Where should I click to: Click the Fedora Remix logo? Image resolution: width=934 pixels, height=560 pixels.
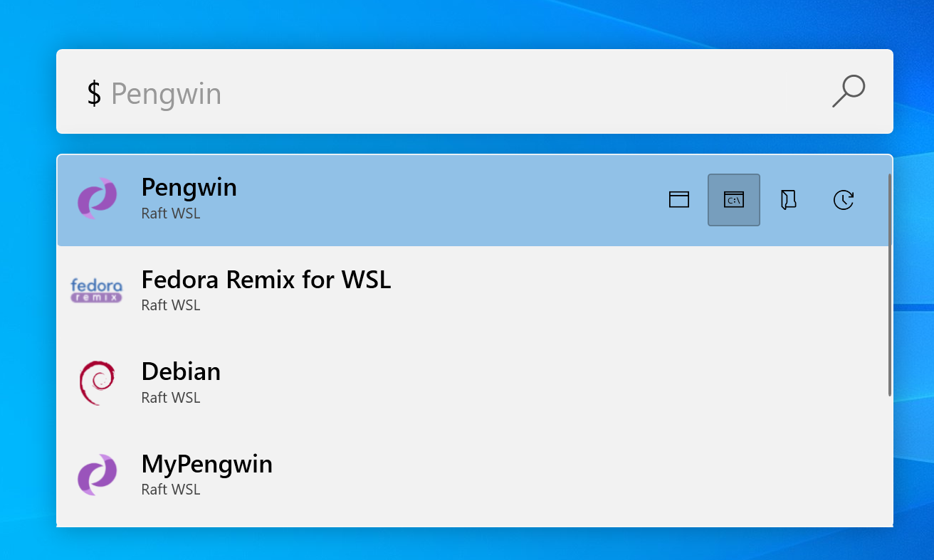(97, 290)
